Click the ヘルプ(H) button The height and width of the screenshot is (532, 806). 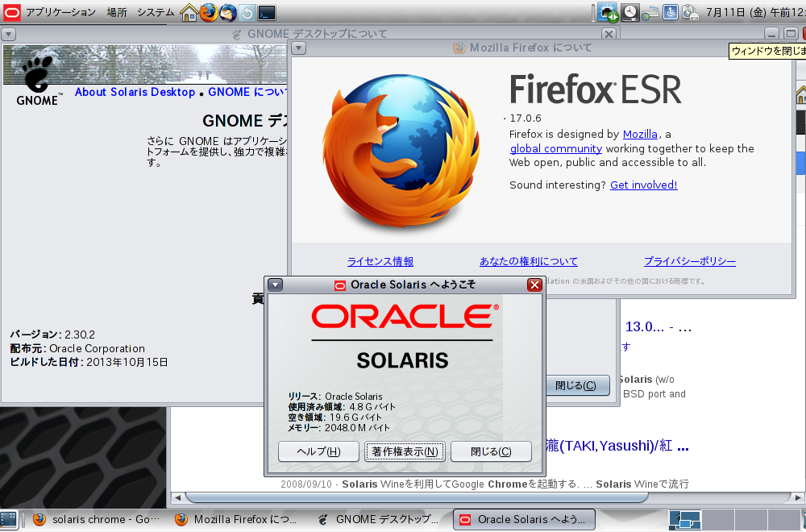point(318,451)
